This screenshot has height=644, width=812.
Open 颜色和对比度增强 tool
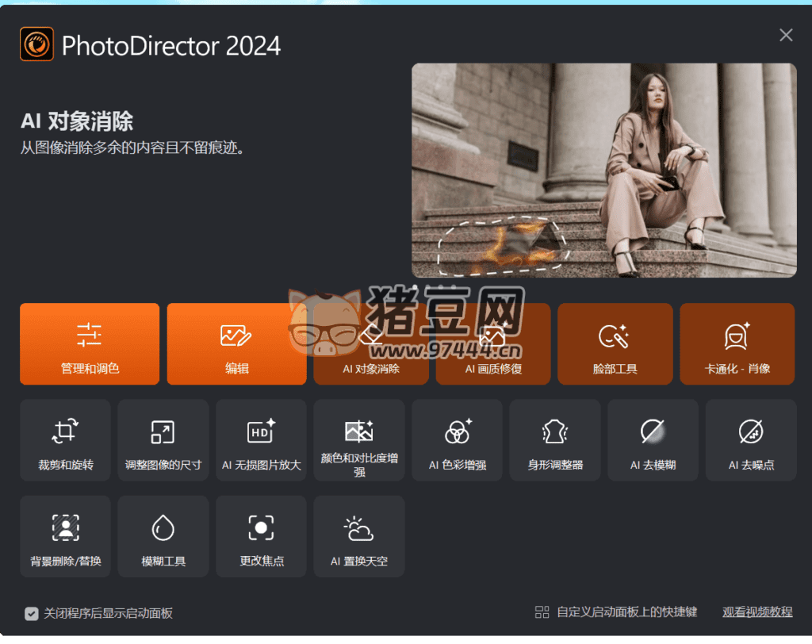(359, 440)
